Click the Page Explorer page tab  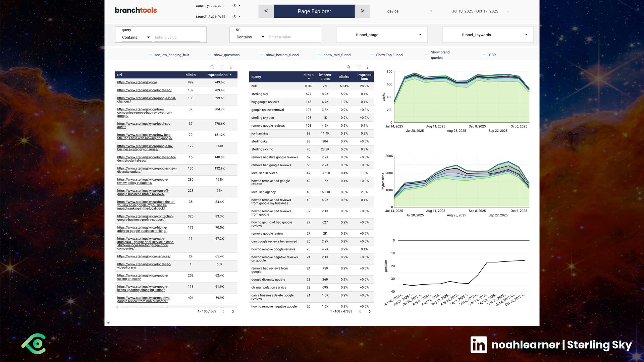tap(314, 11)
